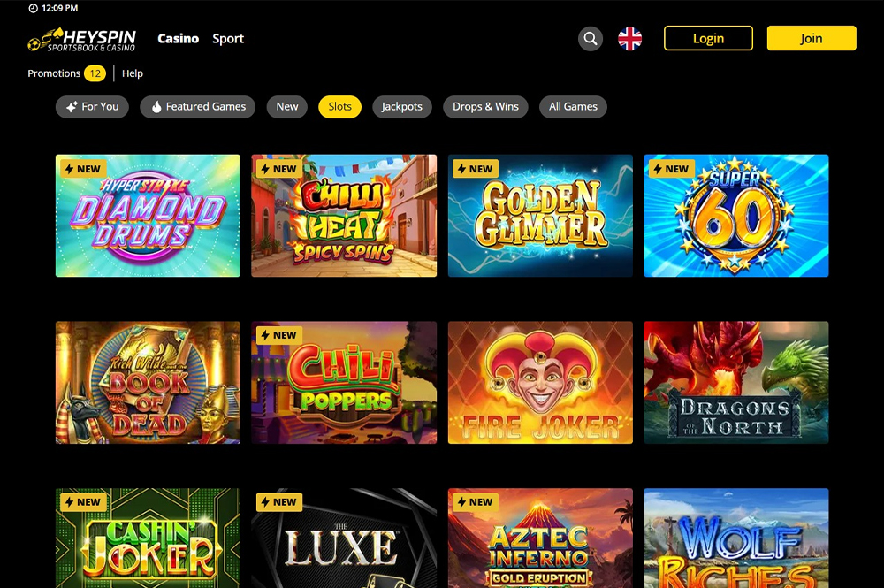View All Games category
This screenshot has width=884, height=588.
pos(573,107)
